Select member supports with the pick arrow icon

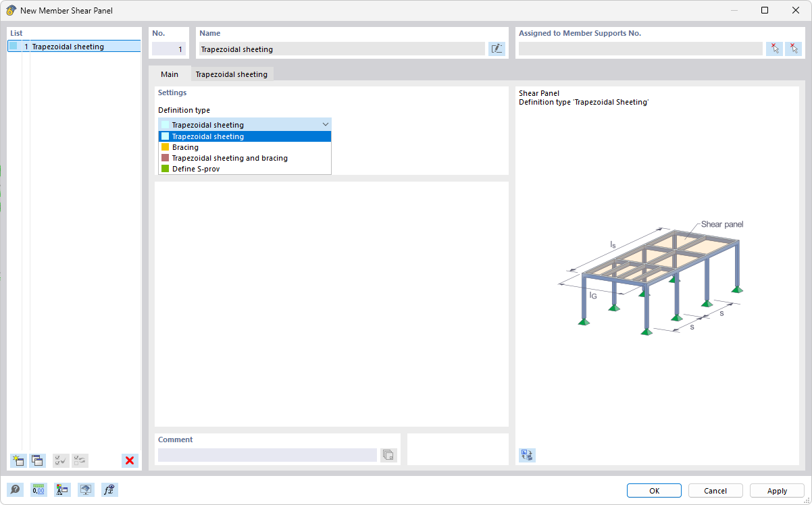(775, 48)
